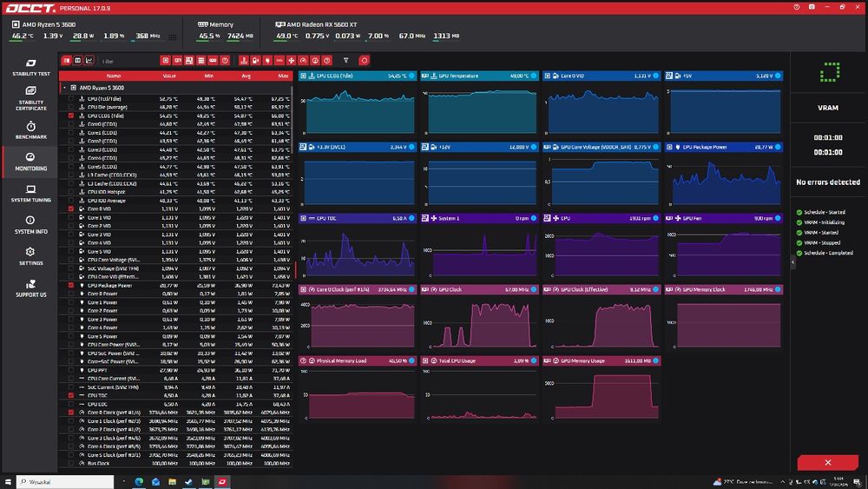The width and height of the screenshot is (868, 489).
Task: Collapse the AMD Ryzen 5 3600 tree group
Action: click(64, 88)
